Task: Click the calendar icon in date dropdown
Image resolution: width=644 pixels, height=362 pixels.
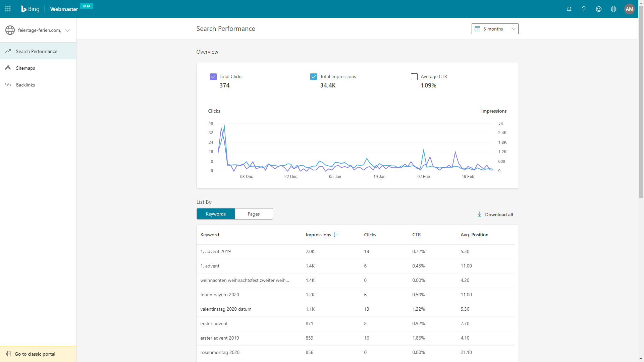Action: 477,29
